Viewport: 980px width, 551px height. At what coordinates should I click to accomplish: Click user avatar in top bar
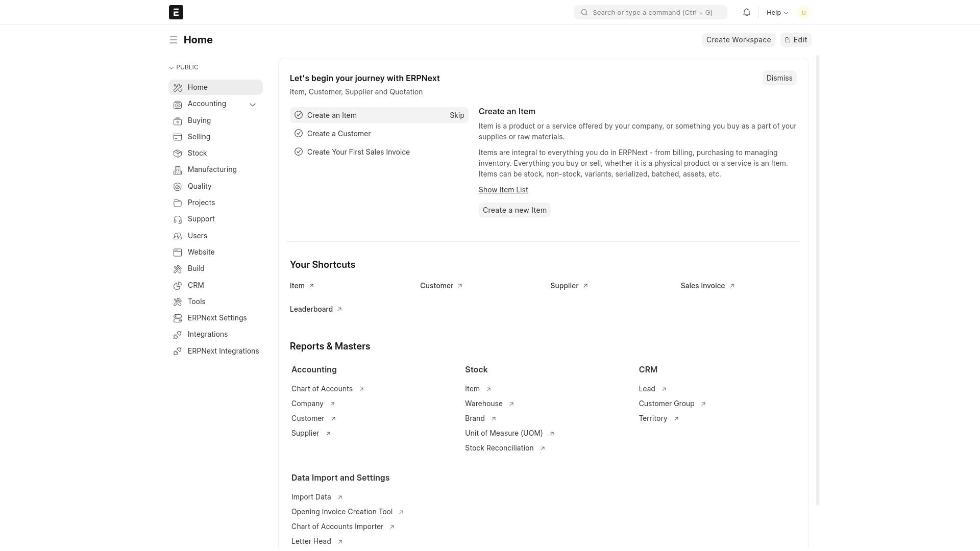tap(803, 12)
